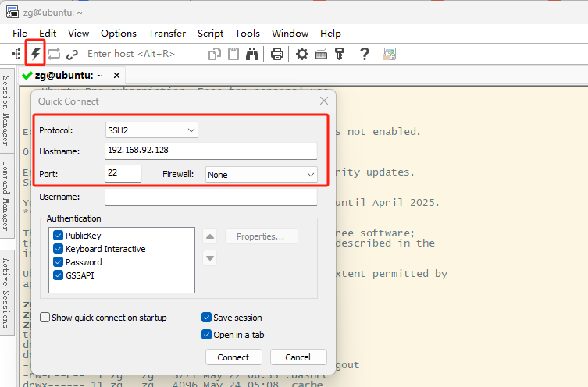Enable Show quick connect on startup

tap(45, 318)
